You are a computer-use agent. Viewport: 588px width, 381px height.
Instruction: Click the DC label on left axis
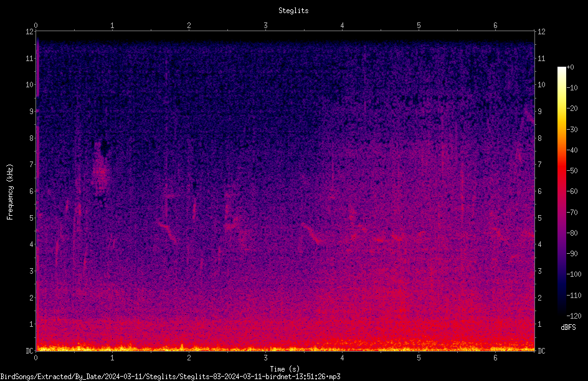click(29, 351)
